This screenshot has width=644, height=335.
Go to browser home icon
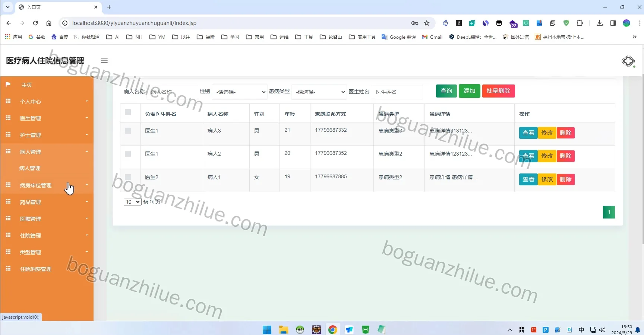49,23
